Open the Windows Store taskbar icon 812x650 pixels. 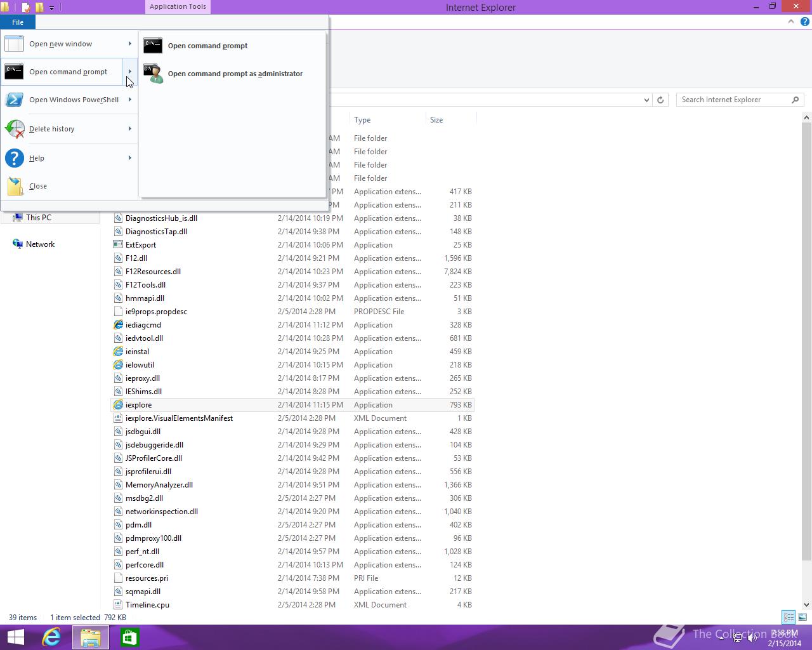(129, 637)
